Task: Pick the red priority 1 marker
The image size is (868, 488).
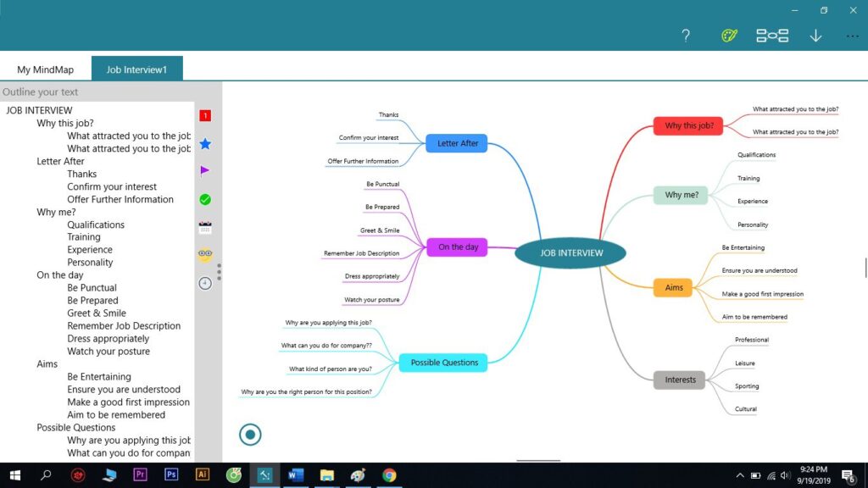Action: [205, 116]
